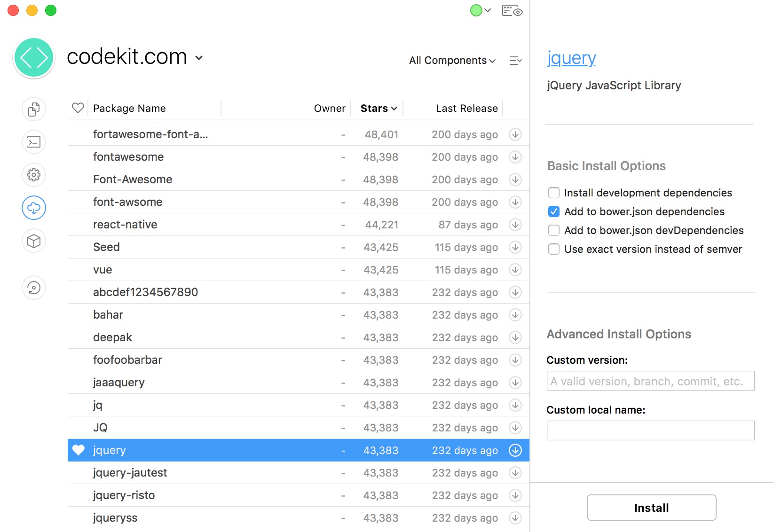Click the refresh circular arrow sidebar icon
This screenshot has width=773, height=532.
[x=34, y=288]
